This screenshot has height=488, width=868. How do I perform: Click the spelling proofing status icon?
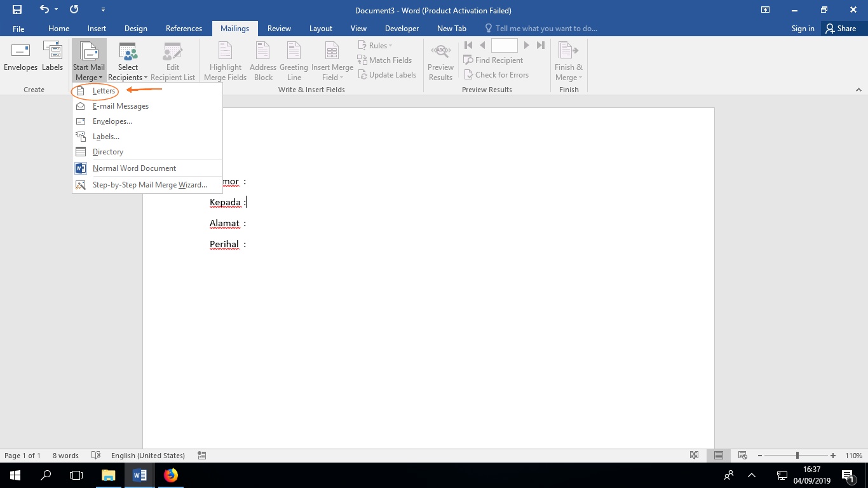click(96, 456)
